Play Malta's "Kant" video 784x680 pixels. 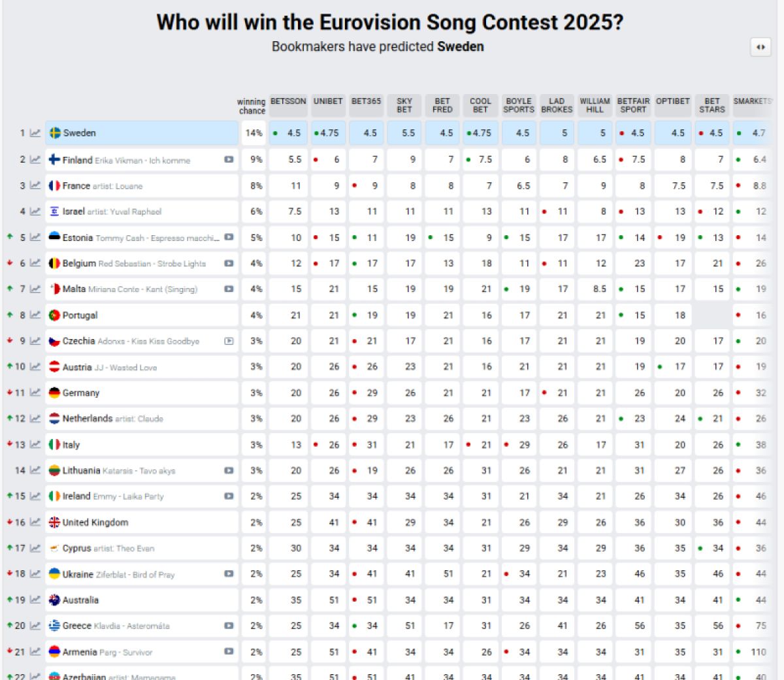pyautogui.click(x=229, y=289)
